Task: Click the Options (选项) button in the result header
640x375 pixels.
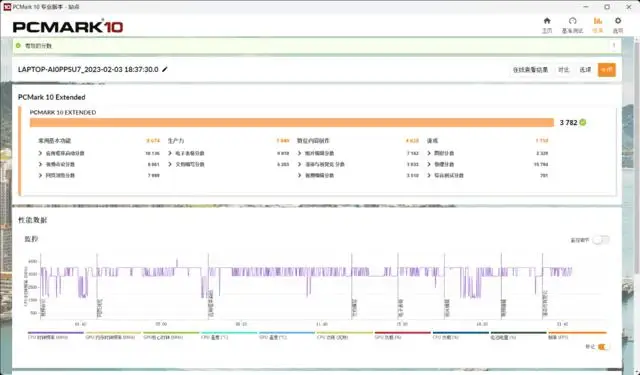Action: (x=585, y=70)
